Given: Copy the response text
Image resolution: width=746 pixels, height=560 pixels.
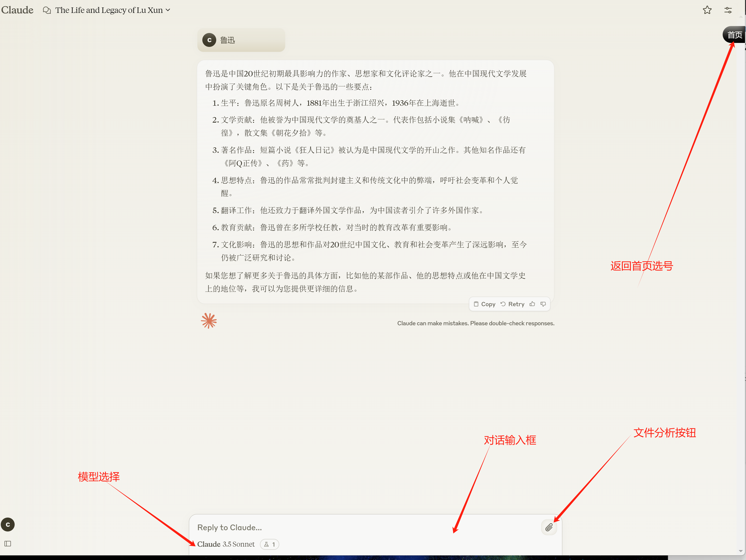Looking at the screenshot, I should point(484,304).
